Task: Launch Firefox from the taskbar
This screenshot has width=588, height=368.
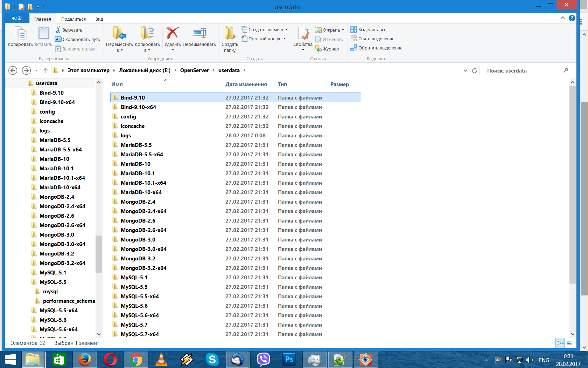Action: [x=84, y=360]
